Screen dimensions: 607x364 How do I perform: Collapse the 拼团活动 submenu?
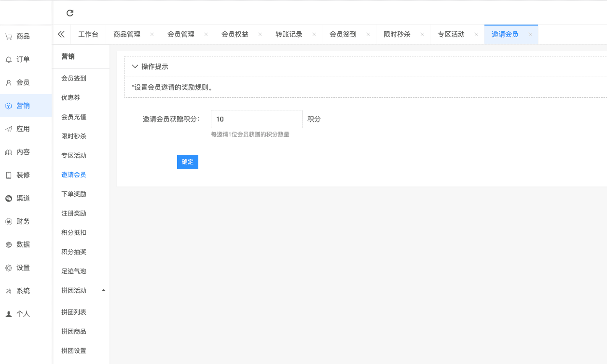click(x=103, y=290)
